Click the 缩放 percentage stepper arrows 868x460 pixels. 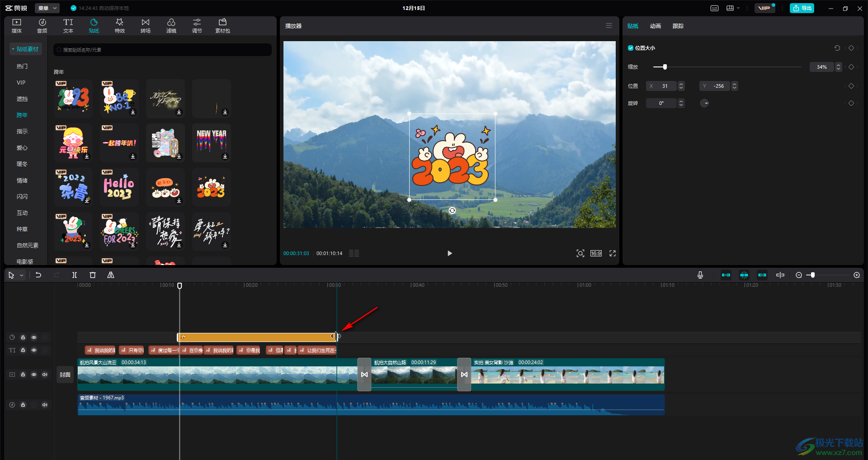coord(839,67)
